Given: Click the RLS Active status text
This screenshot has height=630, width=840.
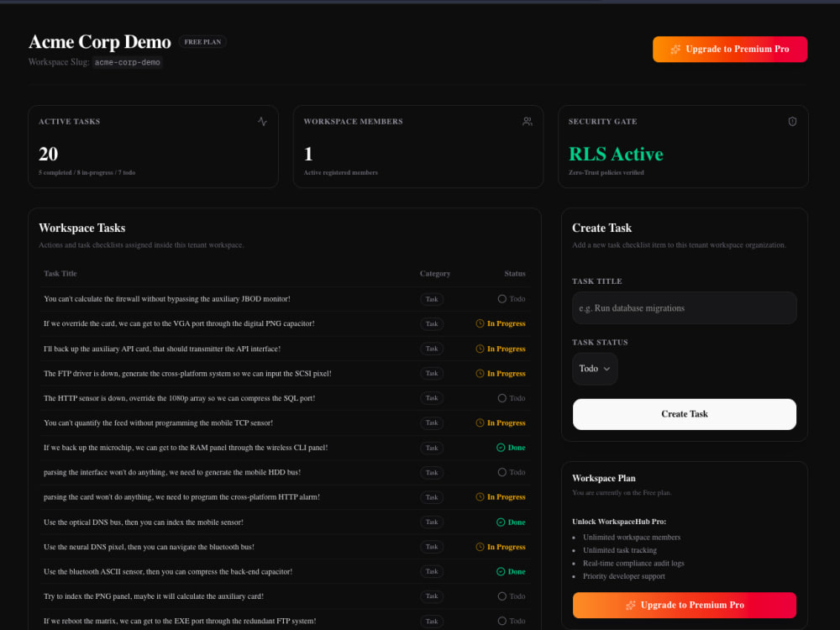Looking at the screenshot, I should (x=616, y=155).
